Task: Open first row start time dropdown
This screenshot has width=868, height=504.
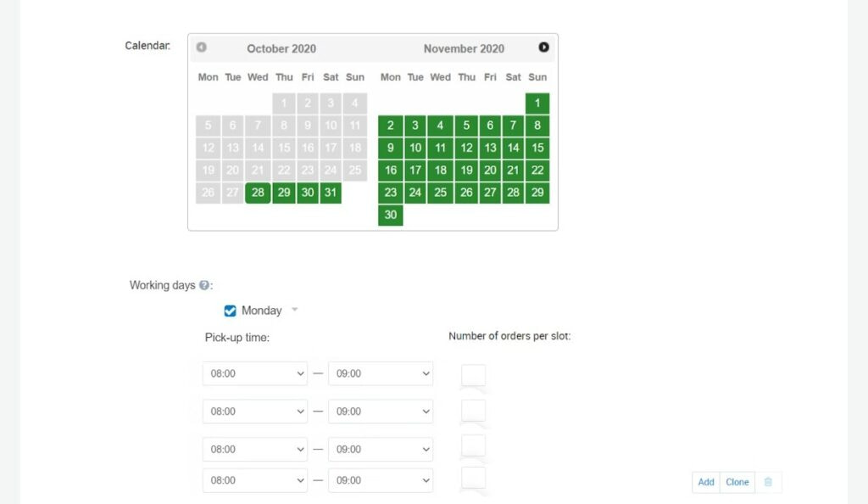Action: click(x=254, y=374)
